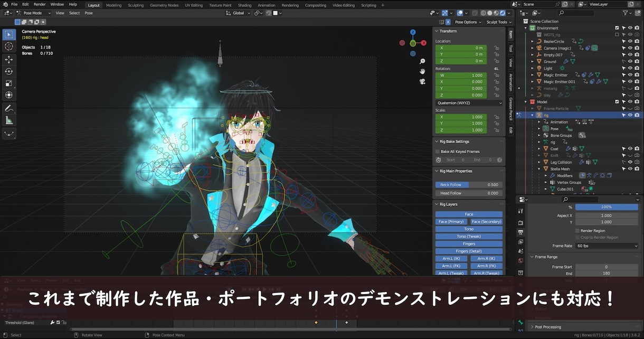Switch to material preview shading
This screenshot has height=339, width=644.
(x=496, y=13)
